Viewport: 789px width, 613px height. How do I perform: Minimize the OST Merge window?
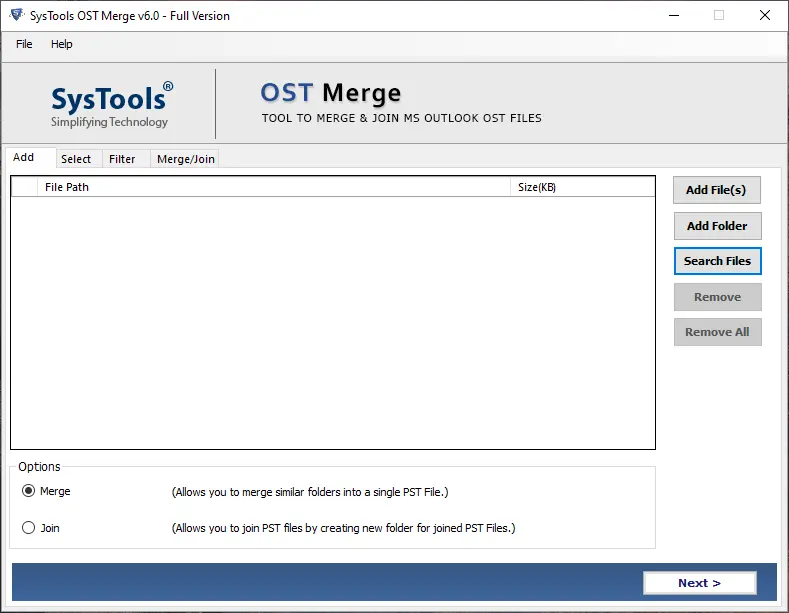[x=674, y=16]
